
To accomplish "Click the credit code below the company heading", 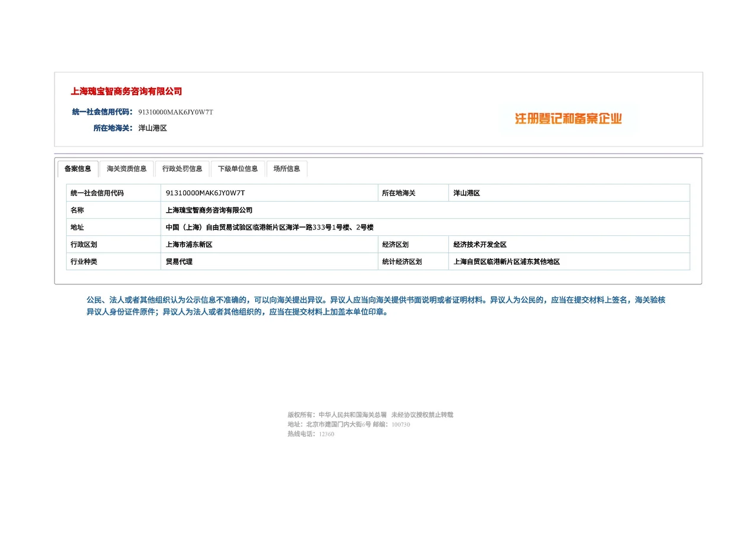I will (175, 112).
